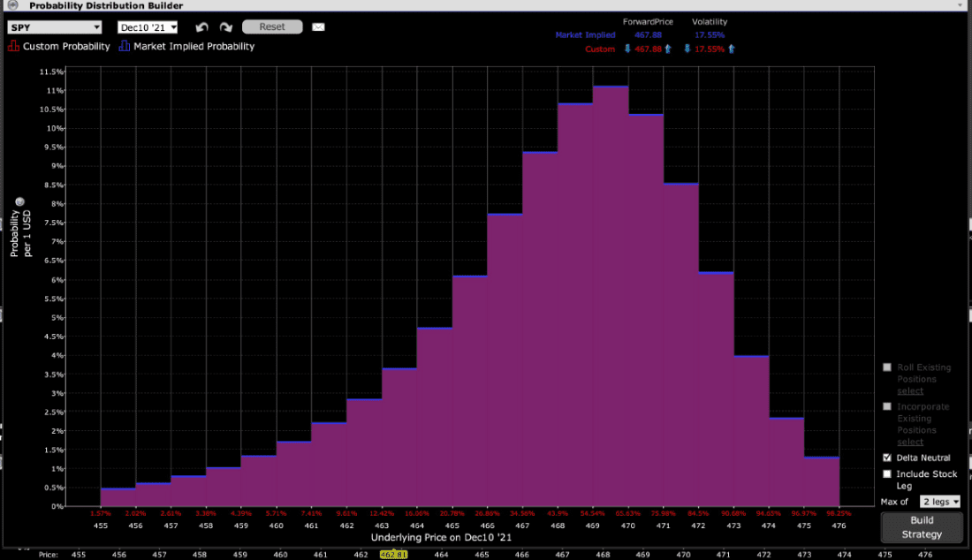Click info icon beside Probability axis label

point(19,201)
